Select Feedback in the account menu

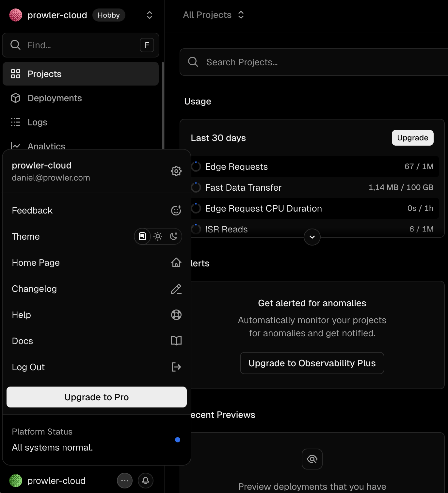pos(97,210)
